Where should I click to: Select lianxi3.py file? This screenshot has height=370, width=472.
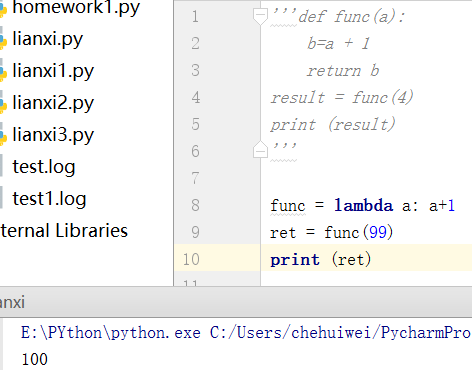pos(53,135)
